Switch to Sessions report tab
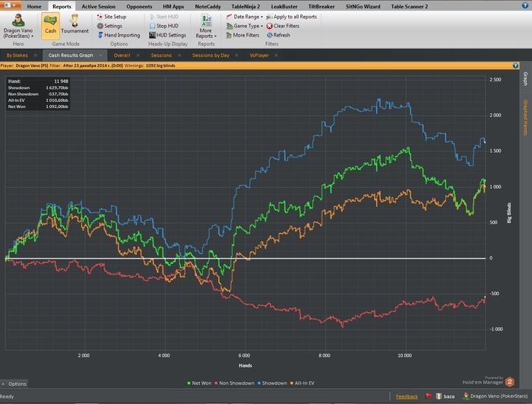 [x=161, y=55]
